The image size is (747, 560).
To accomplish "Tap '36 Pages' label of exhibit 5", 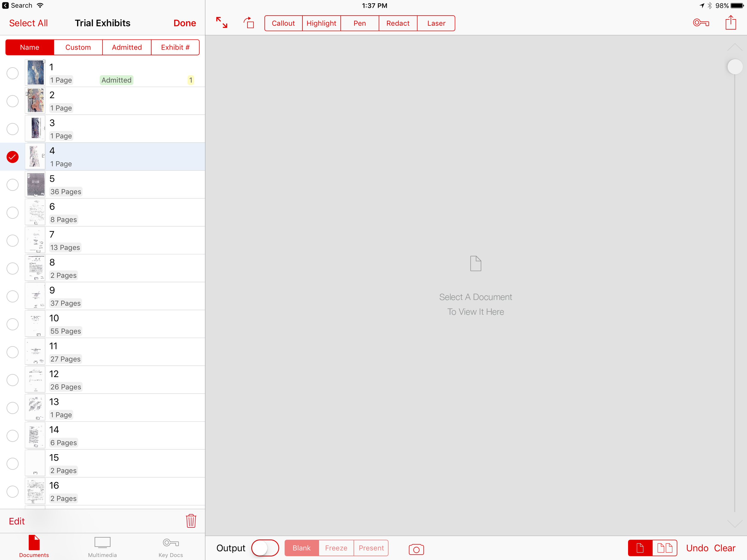I will 66,192.
